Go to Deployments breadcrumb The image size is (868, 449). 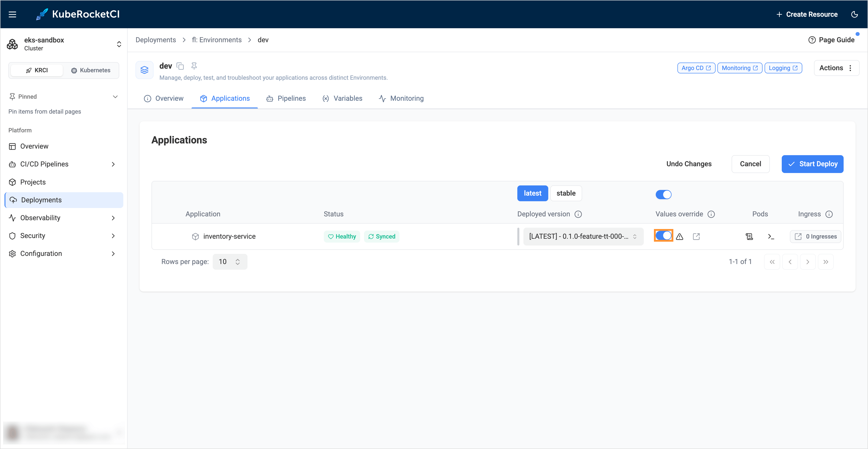(x=156, y=40)
